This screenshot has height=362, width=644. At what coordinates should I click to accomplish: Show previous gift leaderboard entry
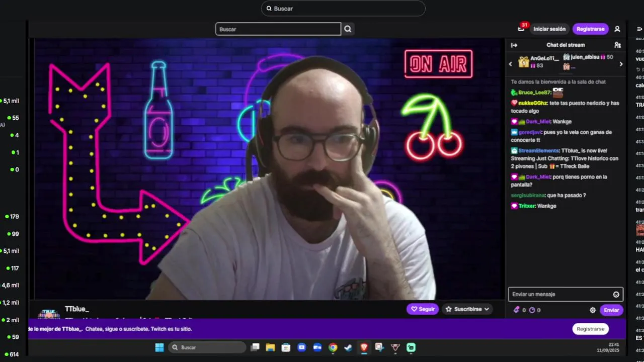tap(511, 64)
